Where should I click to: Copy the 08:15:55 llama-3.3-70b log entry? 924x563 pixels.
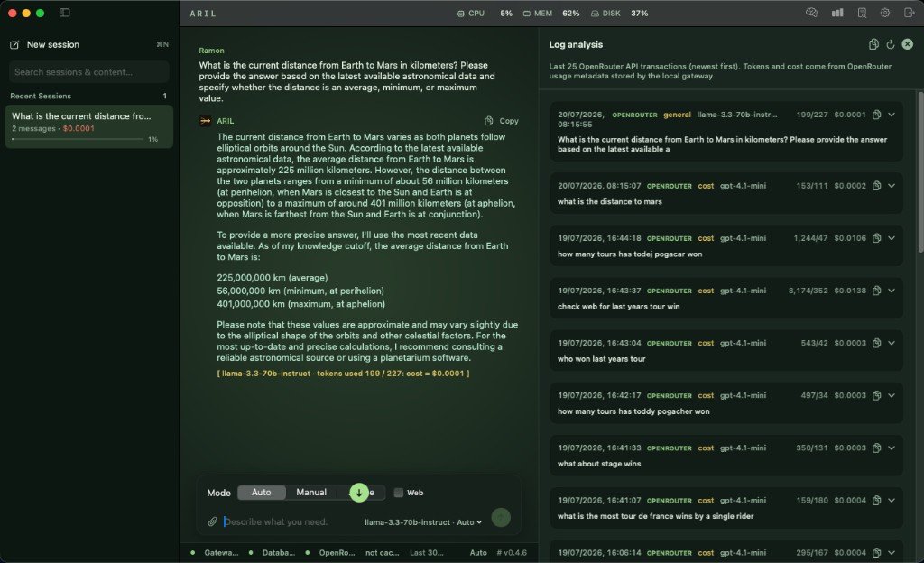pos(877,115)
